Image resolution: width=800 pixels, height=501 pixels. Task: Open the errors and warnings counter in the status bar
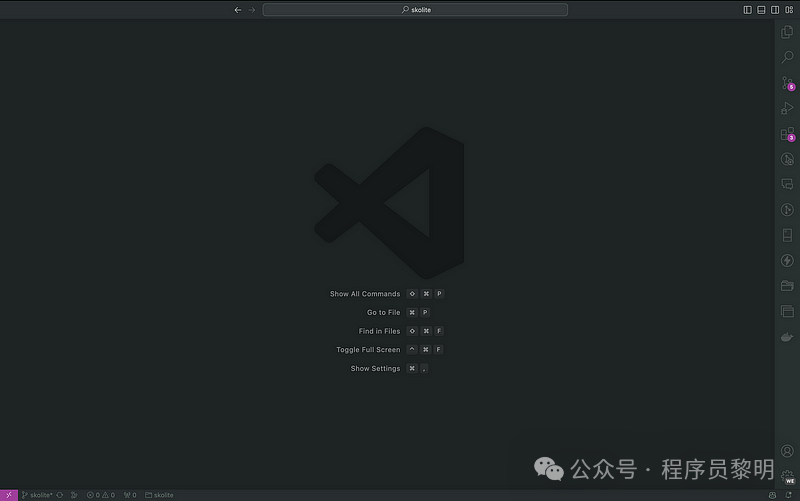101,495
